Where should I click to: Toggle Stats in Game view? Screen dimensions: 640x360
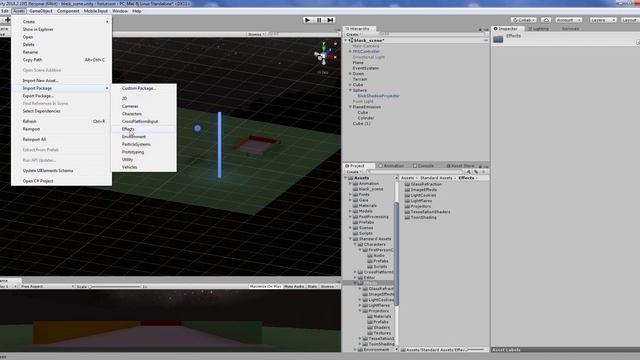click(312, 287)
